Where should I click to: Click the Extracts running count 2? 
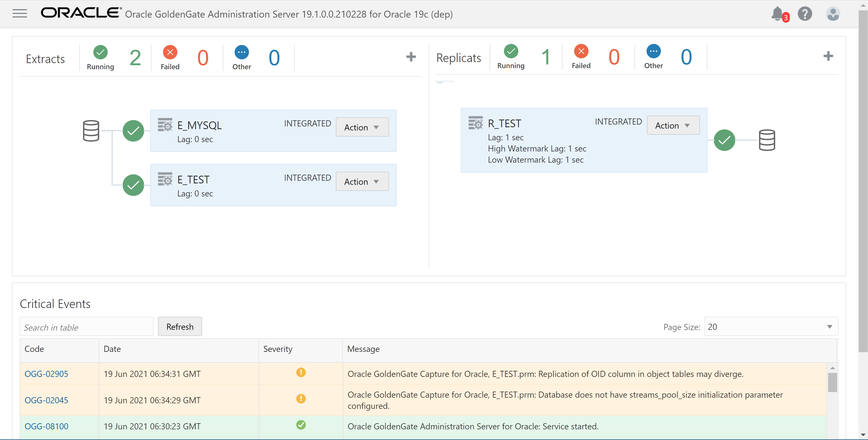135,58
